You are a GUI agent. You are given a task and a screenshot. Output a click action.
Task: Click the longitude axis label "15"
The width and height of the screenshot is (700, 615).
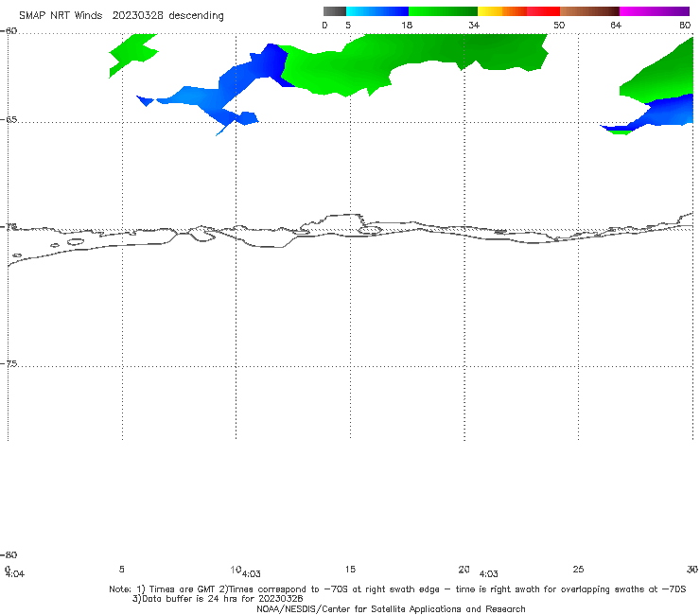click(350, 569)
